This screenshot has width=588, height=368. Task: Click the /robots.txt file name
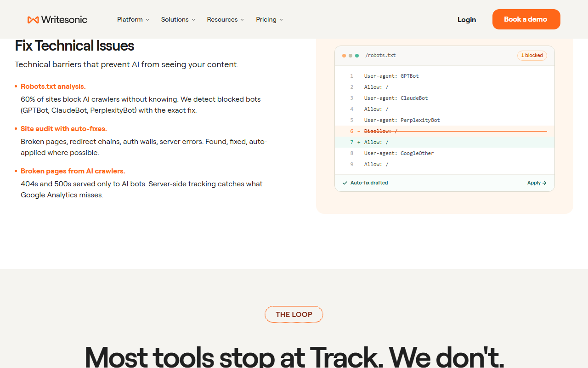[x=380, y=55]
